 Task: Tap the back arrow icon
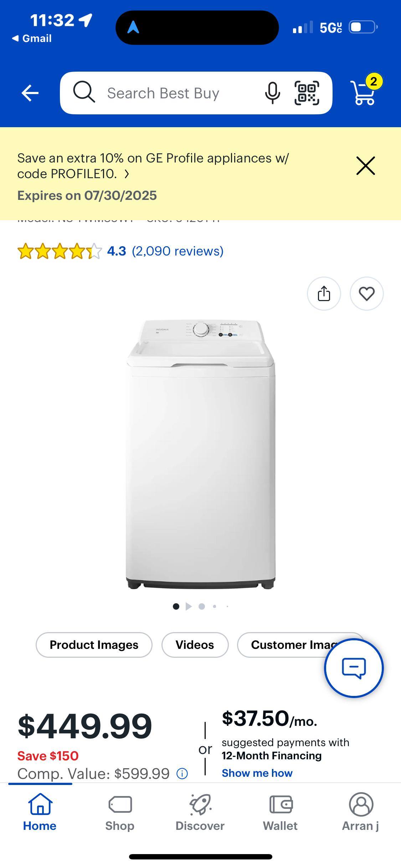click(30, 93)
